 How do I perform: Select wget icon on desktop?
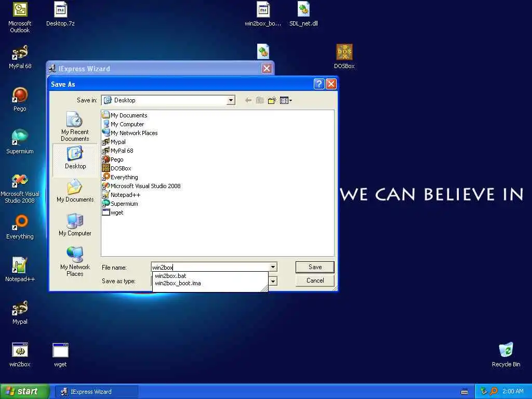click(x=60, y=355)
